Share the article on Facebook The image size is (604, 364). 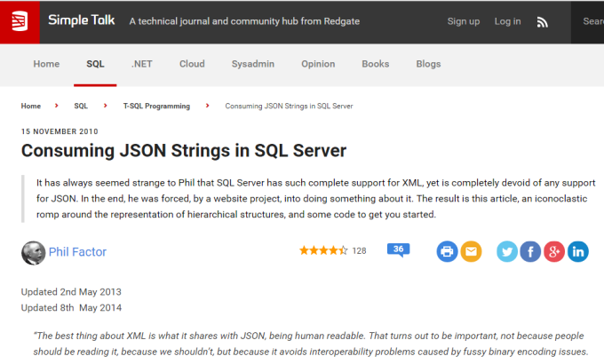point(530,251)
